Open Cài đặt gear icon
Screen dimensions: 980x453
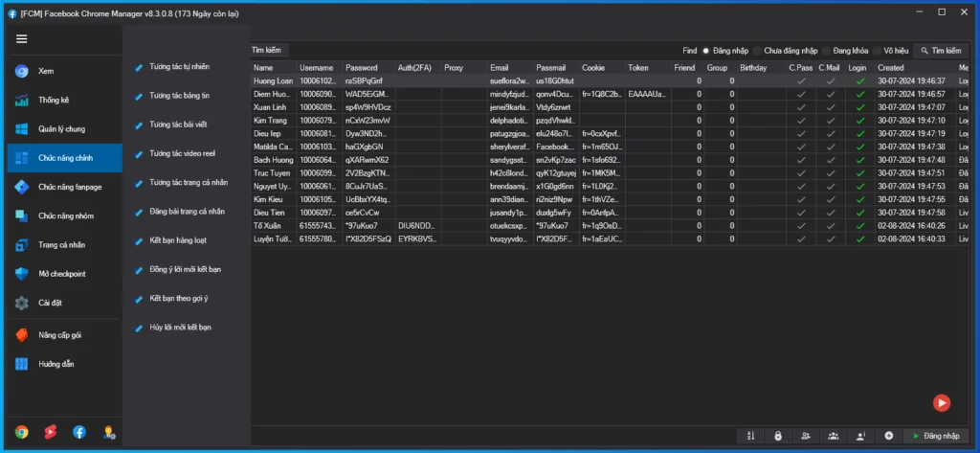[x=22, y=303]
